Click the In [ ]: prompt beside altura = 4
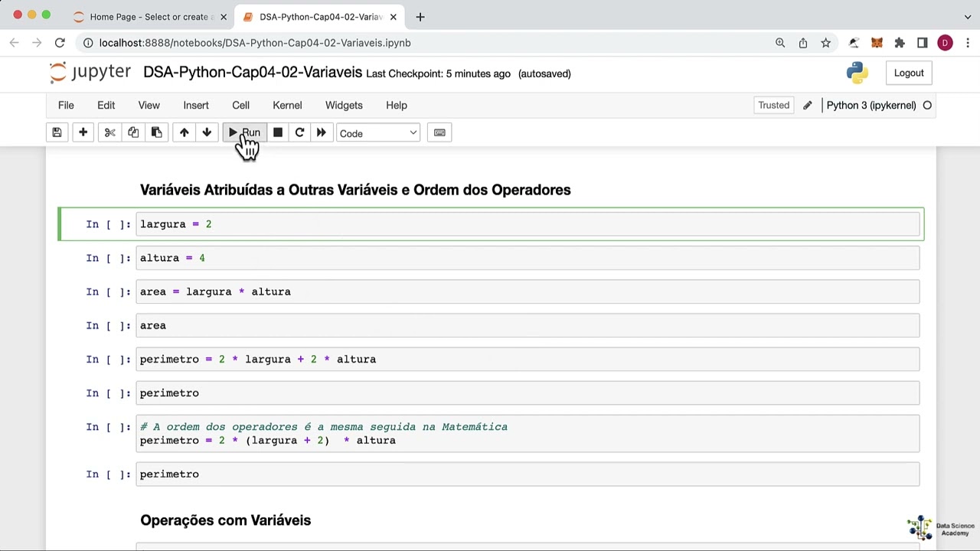 (108, 258)
